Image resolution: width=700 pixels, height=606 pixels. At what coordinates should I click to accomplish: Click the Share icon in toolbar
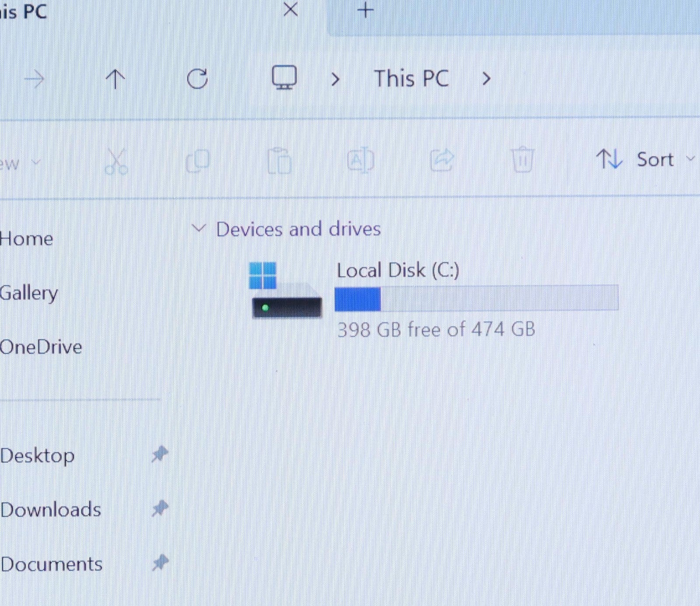pyautogui.click(x=442, y=160)
